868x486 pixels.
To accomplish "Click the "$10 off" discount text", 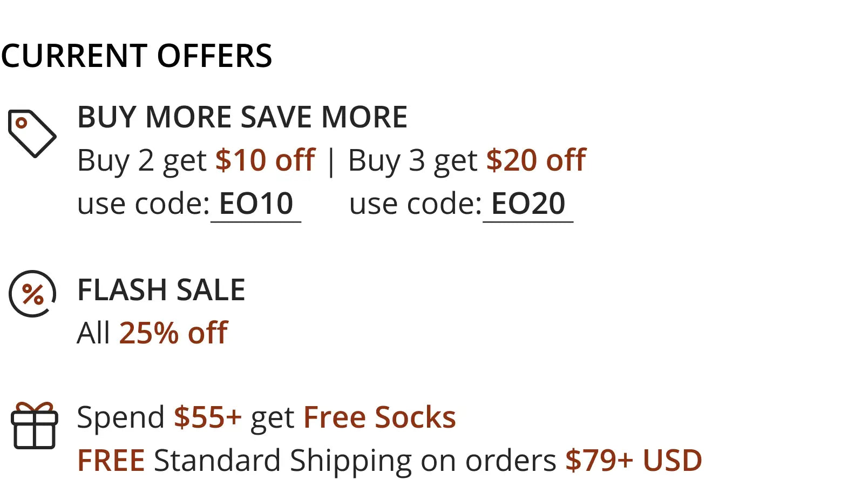I will click(x=265, y=160).
